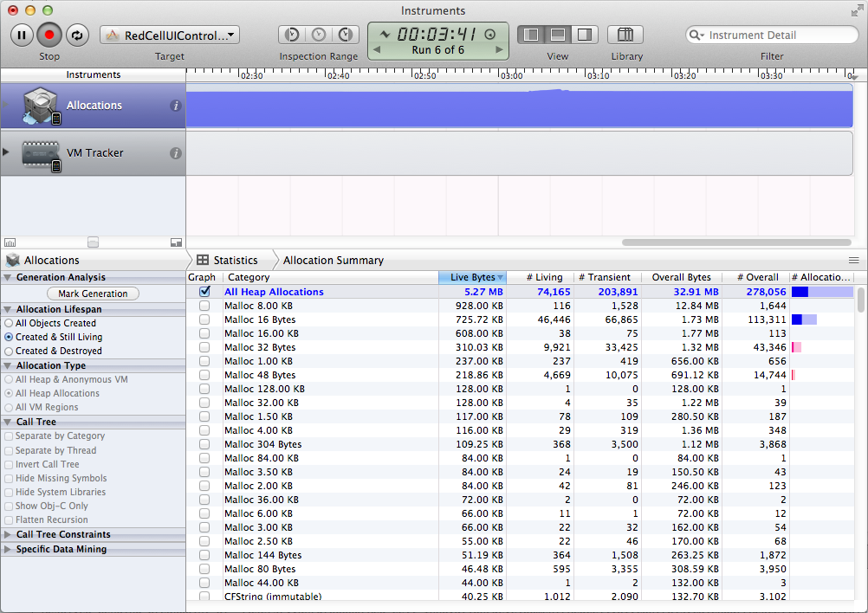Set inspection range end marker icon
The width and height of the screenshot is (868, 613).
coord(346,35)
